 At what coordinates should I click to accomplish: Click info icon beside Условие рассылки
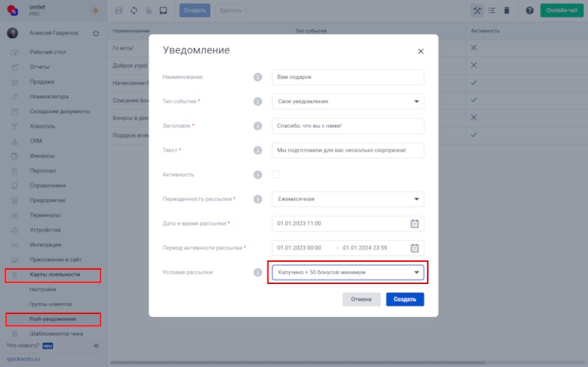click(258, 273)
